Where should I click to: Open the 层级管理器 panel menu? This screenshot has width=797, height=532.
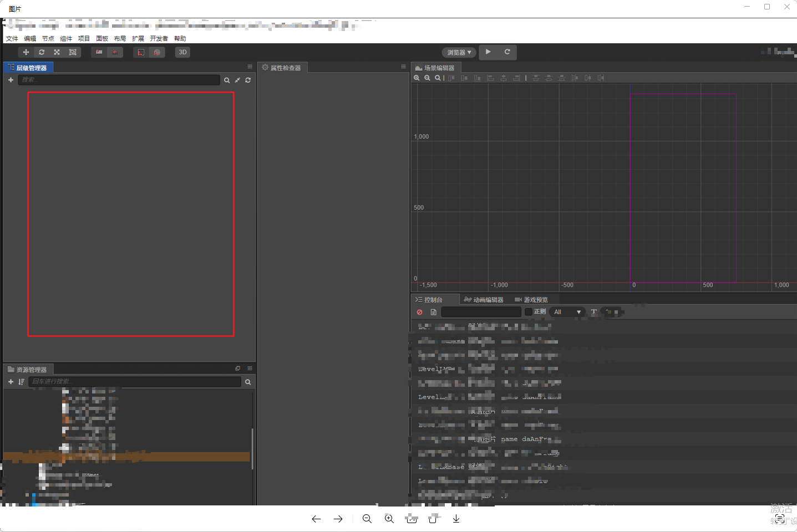click(x=250, y=66)
